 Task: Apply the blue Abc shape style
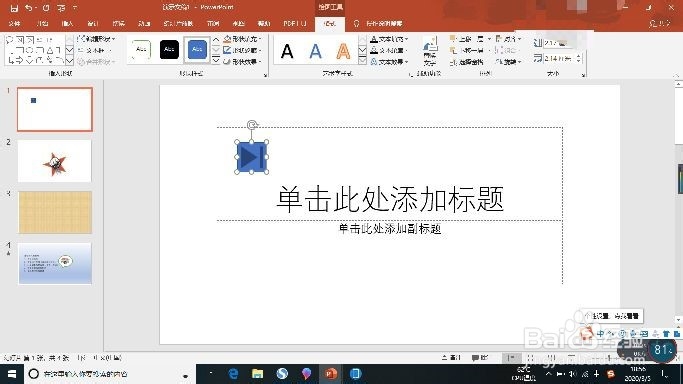[197, 50]
